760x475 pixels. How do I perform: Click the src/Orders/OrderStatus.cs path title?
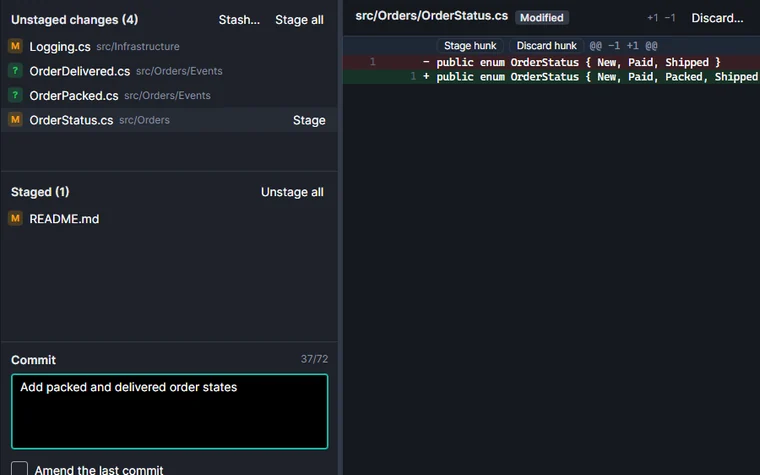click(x=431, y=16)
